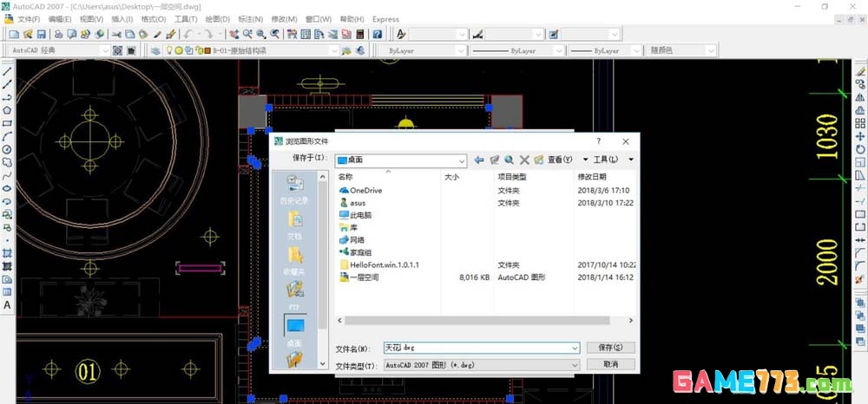Click the Pan realtime icon
Image resolution: width=868 pixels, height=404 pixels.
pyautogui.click(x=234, y=35)
